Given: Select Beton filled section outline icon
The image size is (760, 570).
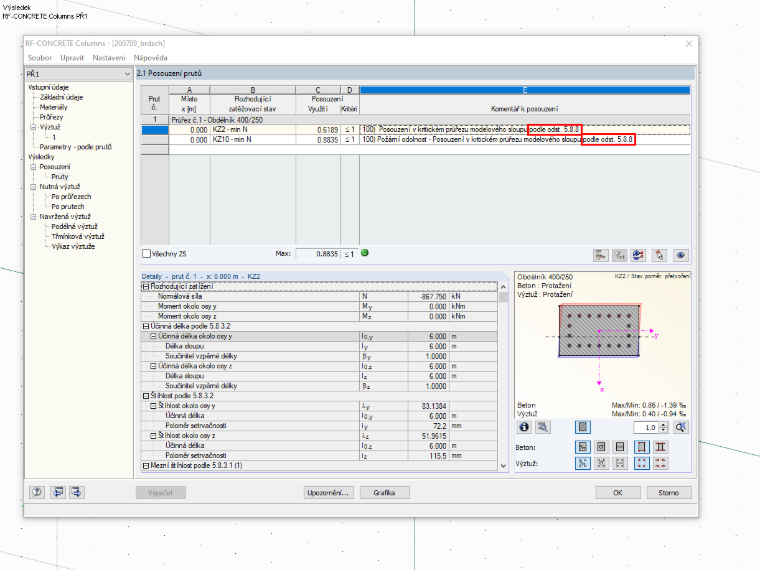Looking at the screenshot, I should 642,447.
